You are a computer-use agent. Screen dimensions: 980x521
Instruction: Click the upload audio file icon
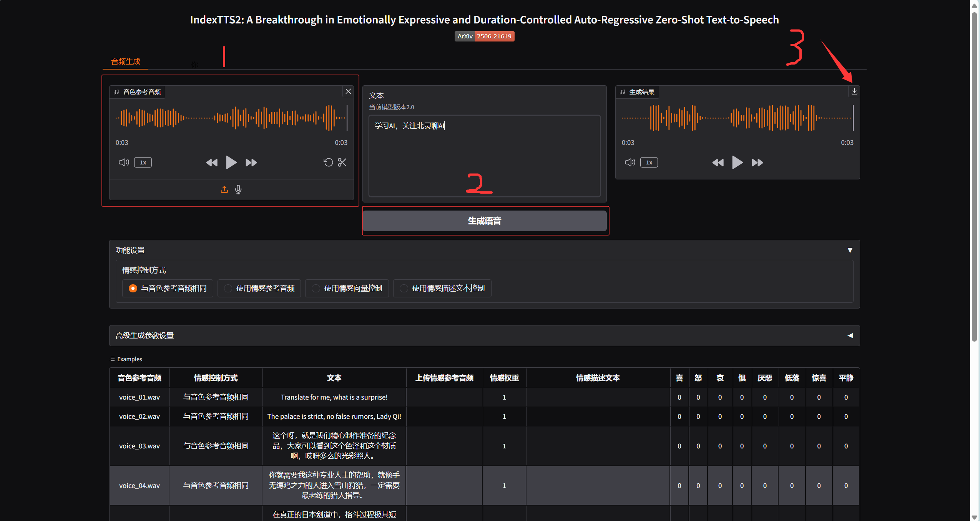pyautogui.click(x=224, y=189)
